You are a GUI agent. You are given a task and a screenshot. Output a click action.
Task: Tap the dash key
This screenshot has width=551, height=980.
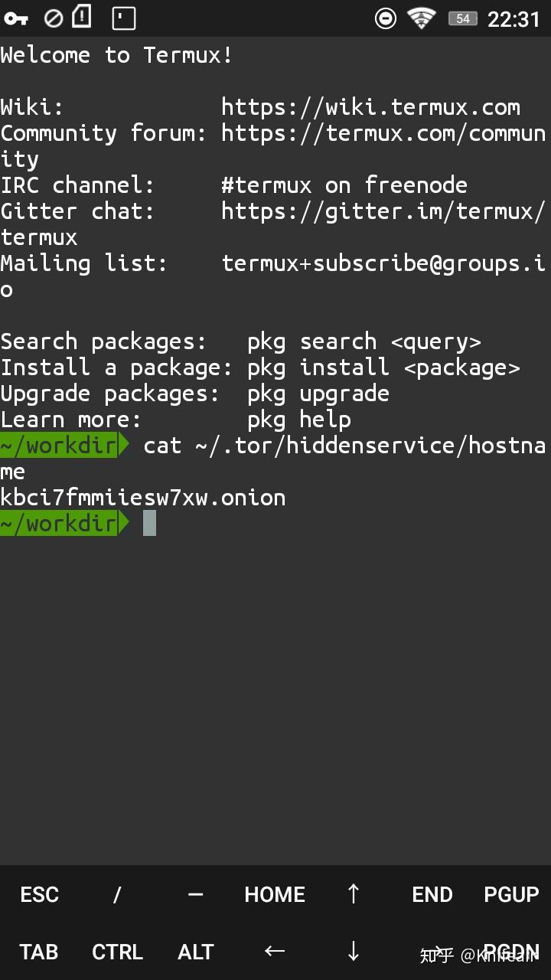196,894
